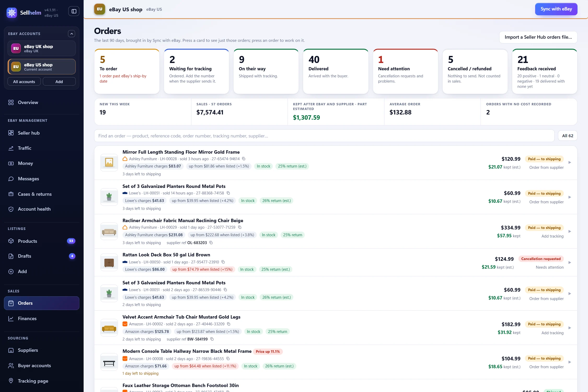Focus the Find an order search field
This screenshot has height=392, width=588.
pos(324,136)
